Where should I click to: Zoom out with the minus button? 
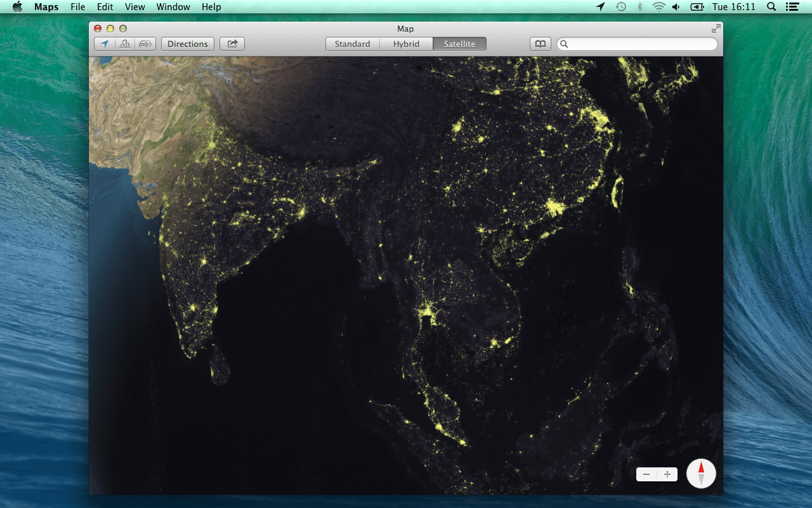(646, 474)
